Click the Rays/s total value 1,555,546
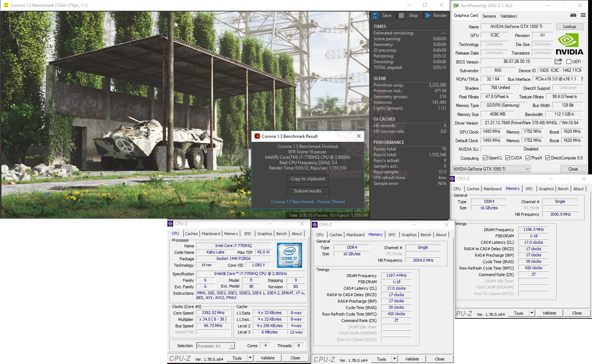The image size is (592, 364). 437,155
